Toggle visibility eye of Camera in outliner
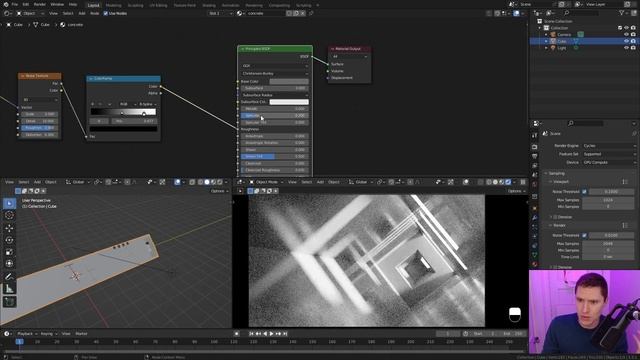 626,35
